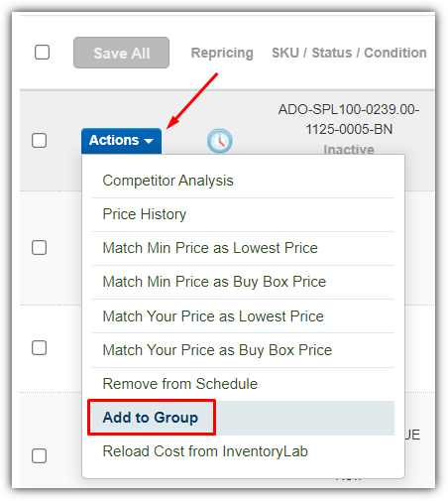Click the Save All button
This screenshot has width=448, height=501.
click(x=121, y=53)
